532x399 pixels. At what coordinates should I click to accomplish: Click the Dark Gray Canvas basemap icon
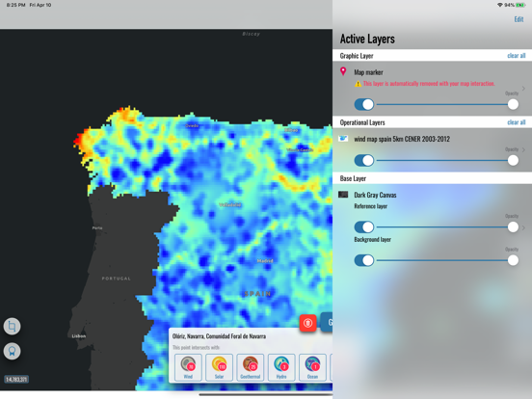click(x=343, y=195)
